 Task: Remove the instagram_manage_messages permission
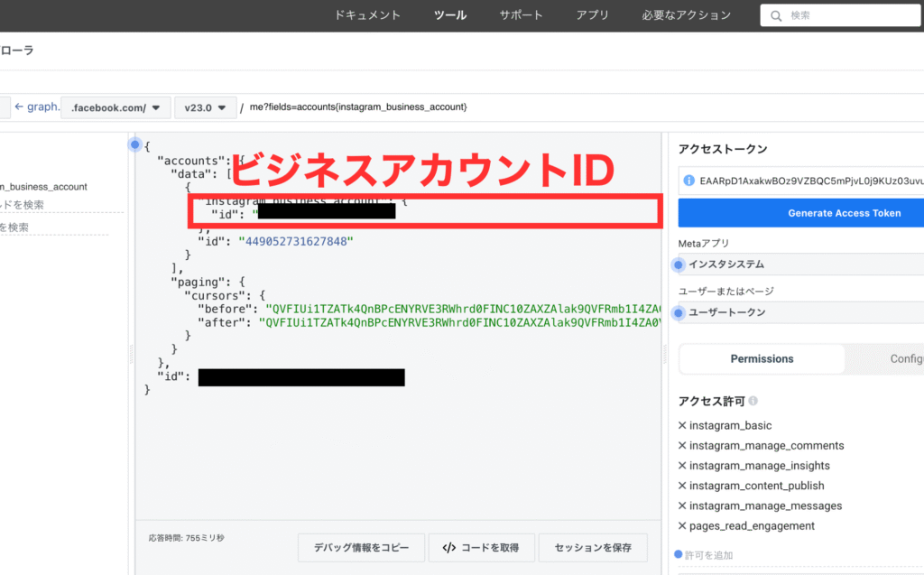[682, 505]
